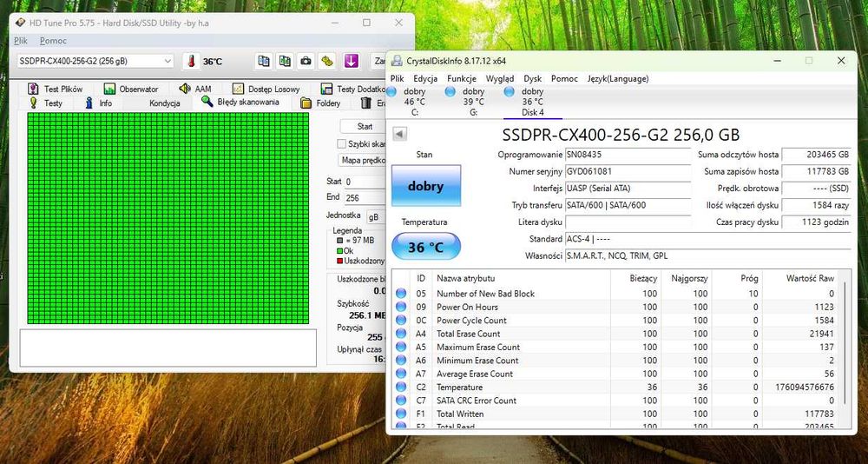
Task: Click the previous disk arrow button
Action: tap(399, 134)
